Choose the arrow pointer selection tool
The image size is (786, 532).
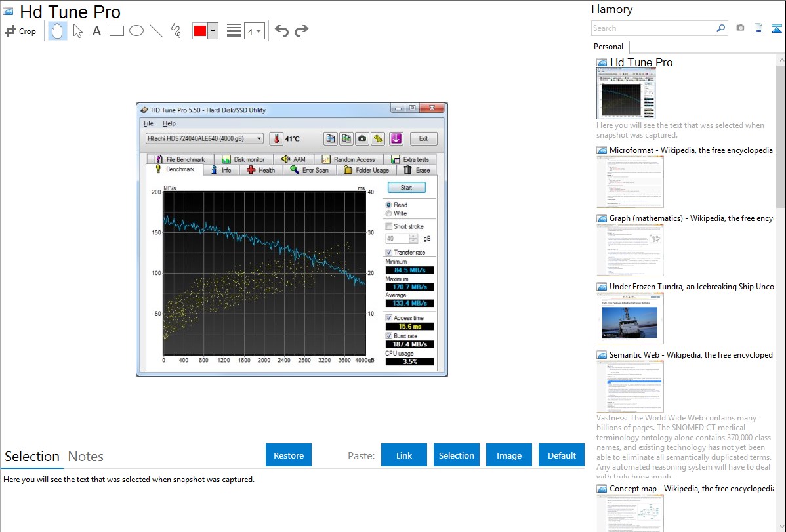[77, 31]
